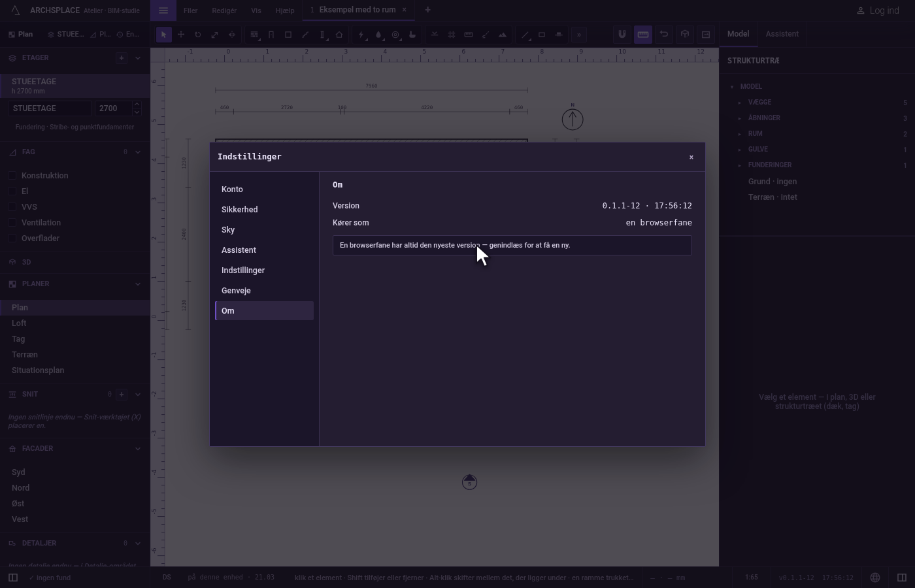
Task: Check the VVS discipline checkbox
Action: (x=12, y=207)
